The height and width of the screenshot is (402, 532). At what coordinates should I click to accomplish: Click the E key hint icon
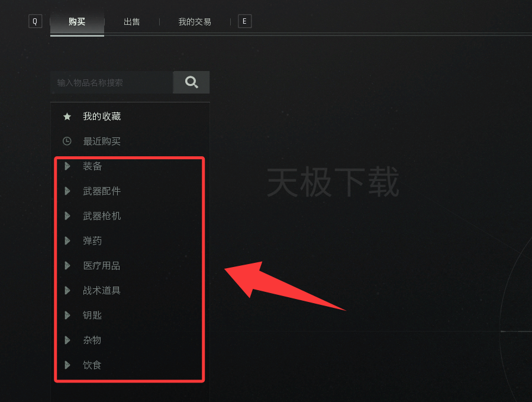click(244, 21)
